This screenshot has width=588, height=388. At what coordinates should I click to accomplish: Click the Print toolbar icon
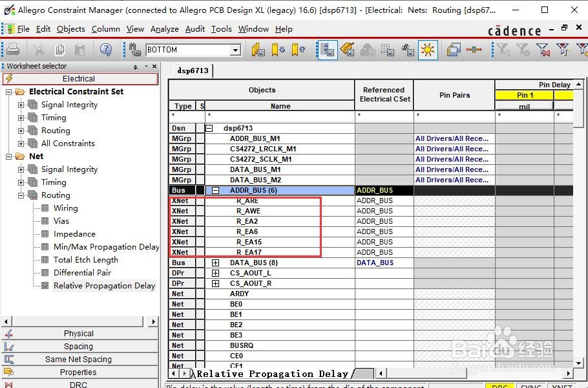pyautogui.click(x=13, y=50)
